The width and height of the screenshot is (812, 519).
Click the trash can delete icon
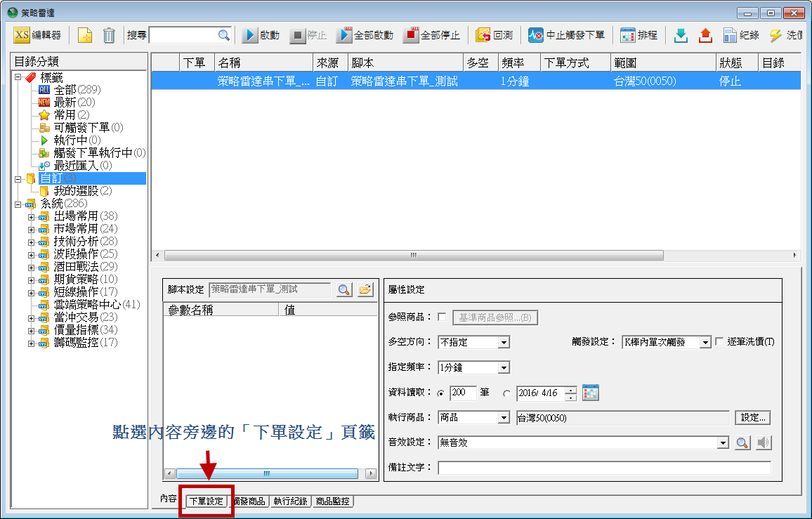[x=109, y=35]
